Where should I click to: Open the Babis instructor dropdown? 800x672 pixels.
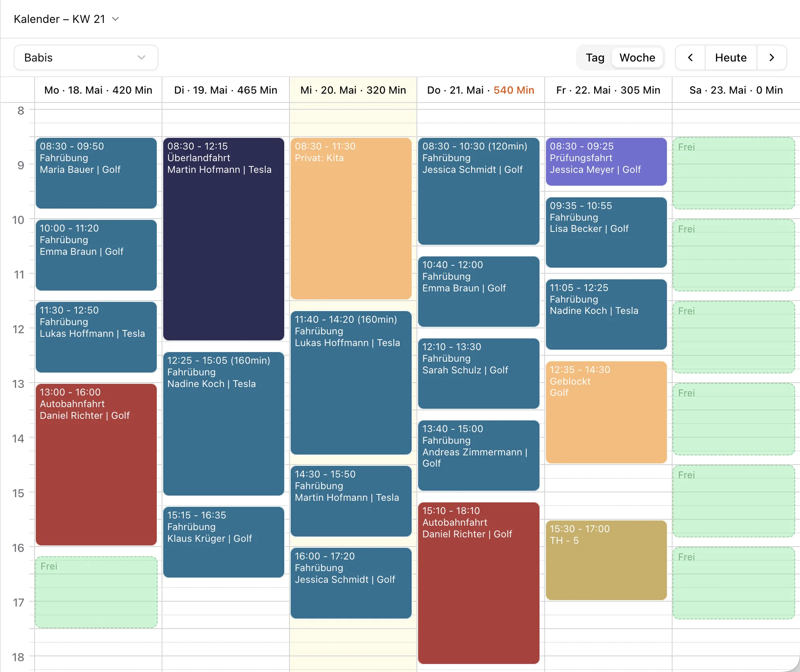pos(86,57)
